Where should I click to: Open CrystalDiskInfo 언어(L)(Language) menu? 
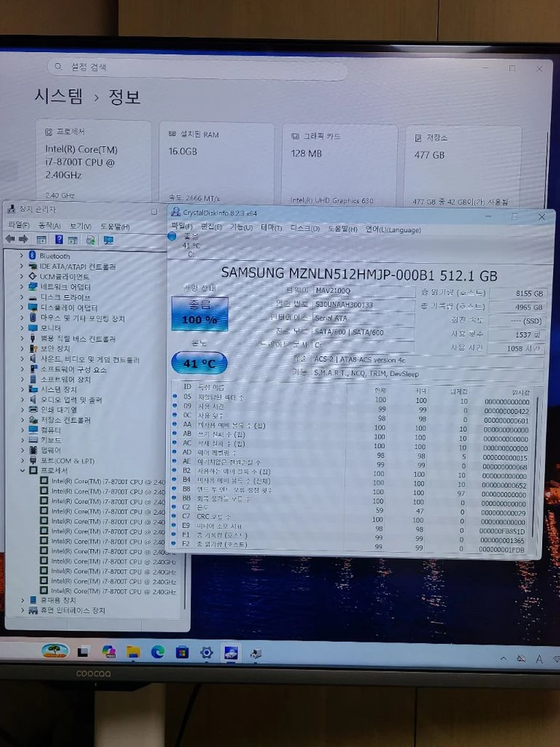[x=393, y=229]
